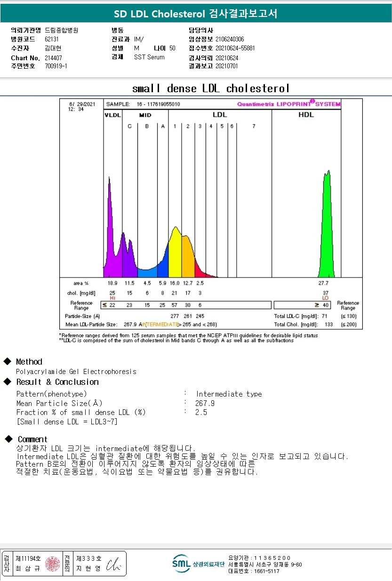Screen dimensions: 392x581
Task: Click the diamond bullet beside Comment
Action: [8, 439]
